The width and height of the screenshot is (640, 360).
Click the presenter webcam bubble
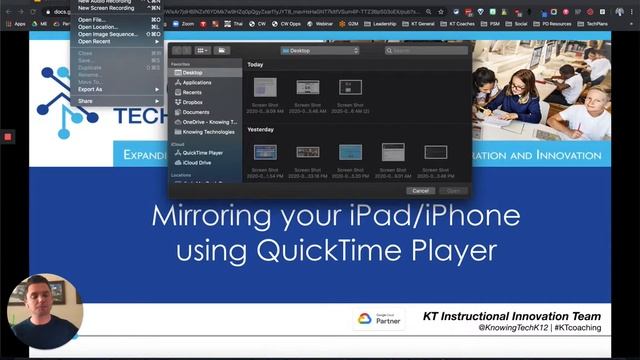click(45, 312)
